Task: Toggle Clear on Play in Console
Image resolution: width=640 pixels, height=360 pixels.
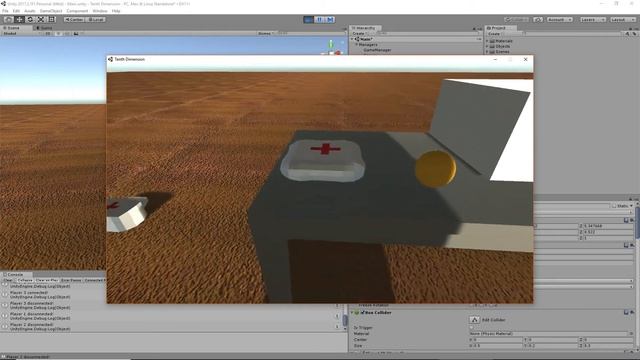Action: (47, 280)
